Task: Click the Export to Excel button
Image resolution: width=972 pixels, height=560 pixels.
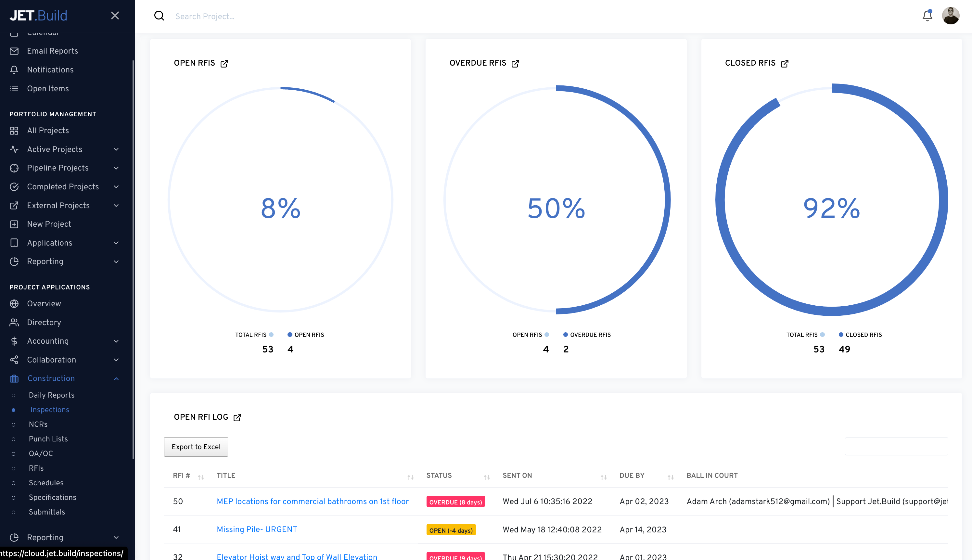Action: 196,447
